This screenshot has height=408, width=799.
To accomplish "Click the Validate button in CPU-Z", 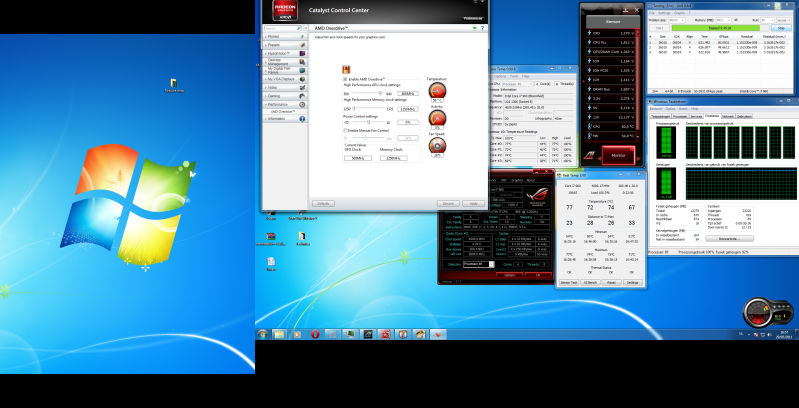I will 509,275.
